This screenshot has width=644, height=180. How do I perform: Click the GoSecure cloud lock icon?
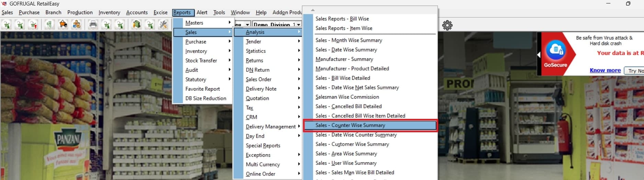[x=555, y=50]
